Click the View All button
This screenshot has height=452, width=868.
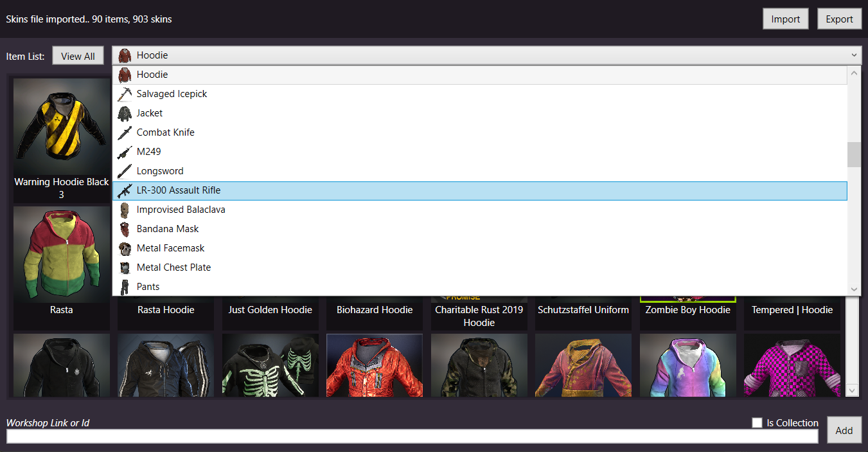click(x=78, y=56)
